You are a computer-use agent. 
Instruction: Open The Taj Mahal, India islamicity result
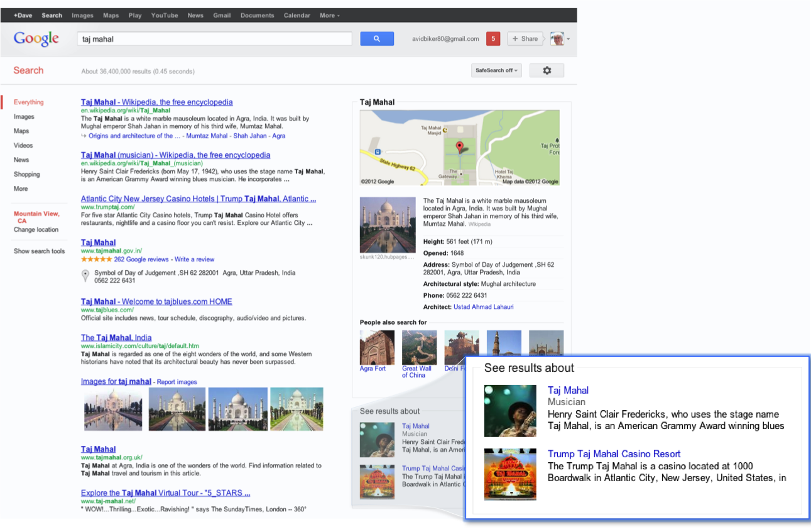tap(116, 337)
